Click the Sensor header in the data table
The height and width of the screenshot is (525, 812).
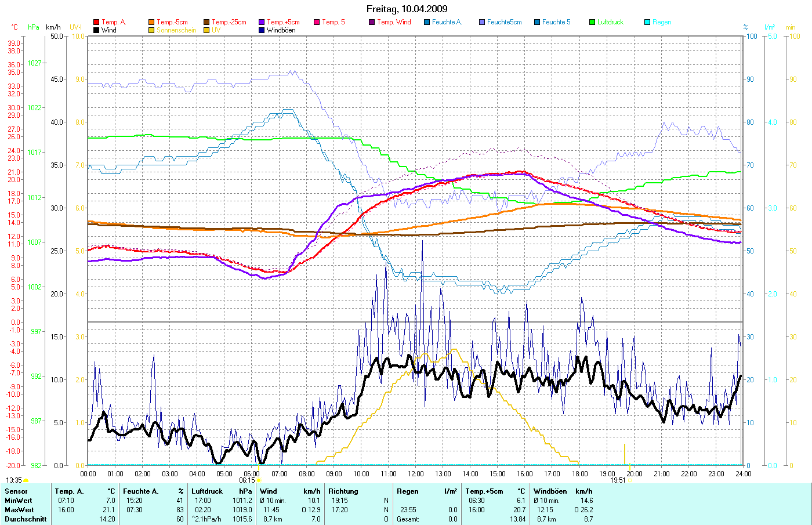tap(16, 491)
